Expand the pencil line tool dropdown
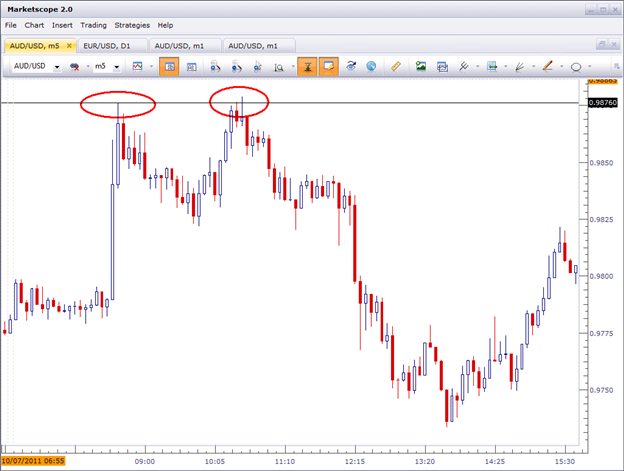 click(x=562, y=66)
